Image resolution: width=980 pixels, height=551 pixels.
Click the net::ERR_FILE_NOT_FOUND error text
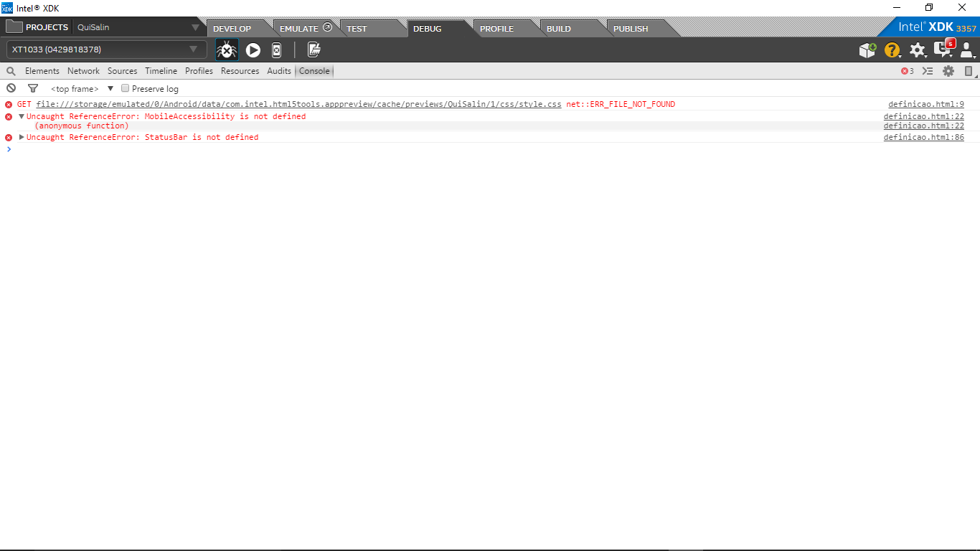[621, 105]
